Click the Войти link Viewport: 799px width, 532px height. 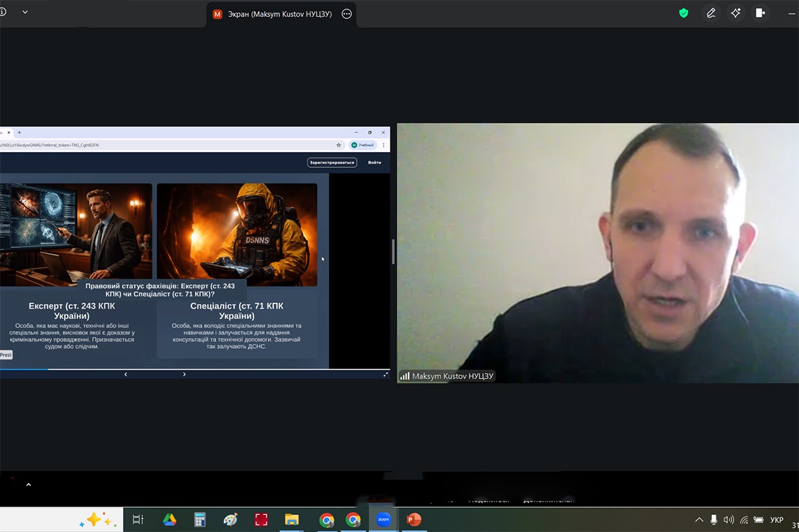point(374,162)
